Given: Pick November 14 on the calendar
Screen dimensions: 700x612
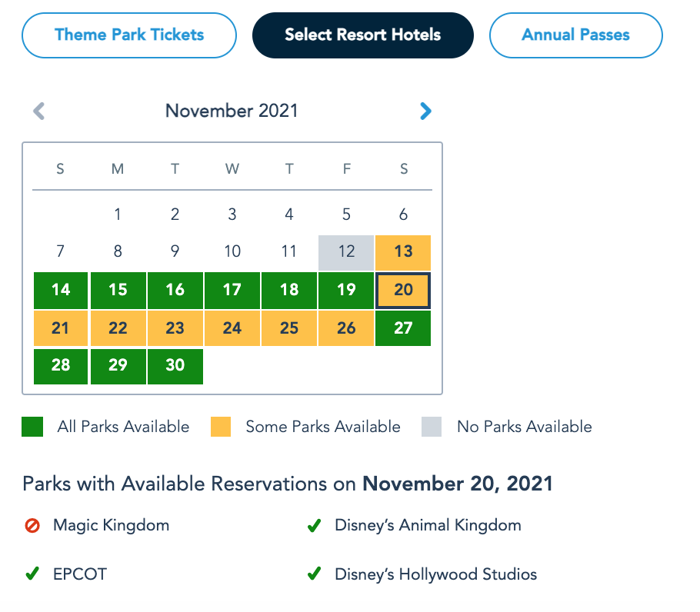Looking at the screenshot, I should (61, 290).
